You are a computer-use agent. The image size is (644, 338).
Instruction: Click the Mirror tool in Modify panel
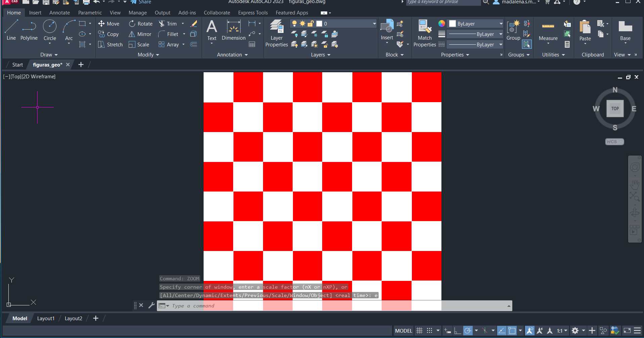coord(140,34)
